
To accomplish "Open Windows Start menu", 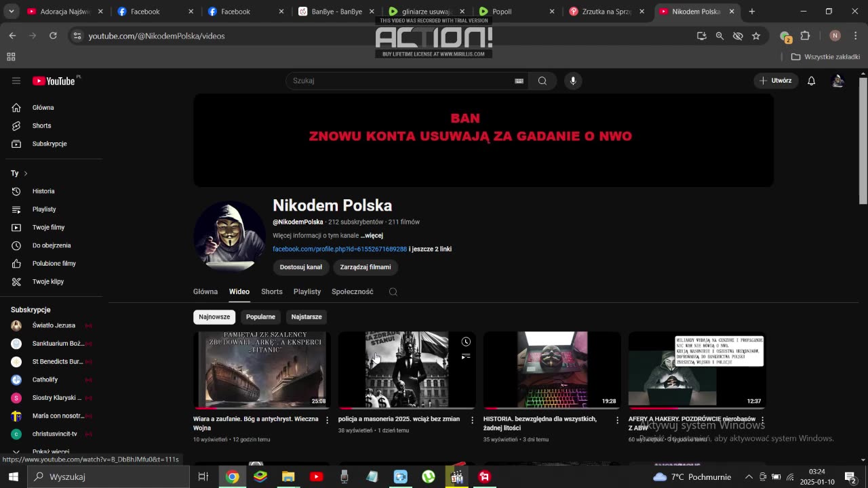I will click(x=14, y=476).
